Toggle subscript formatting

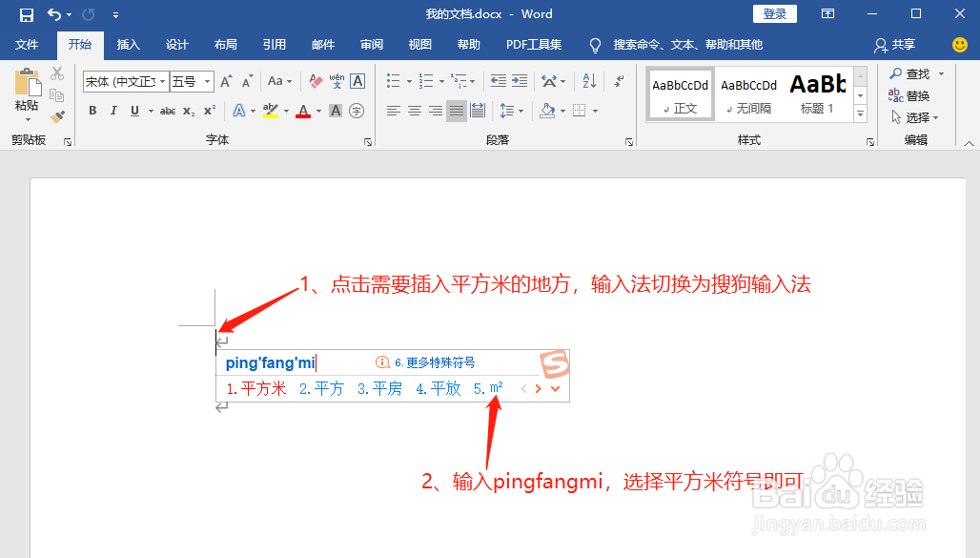(x=189, y=111)
